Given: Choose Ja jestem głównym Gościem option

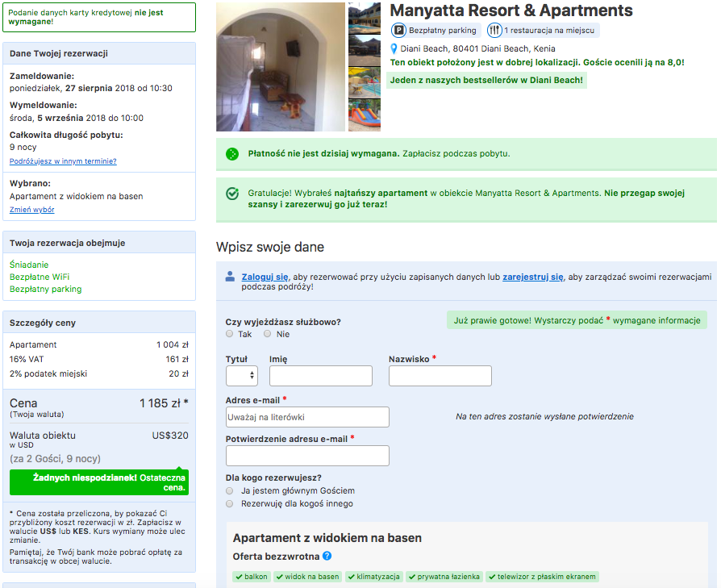Looking at the screenshot, I should pyautogui.click(x=230, y=490).
